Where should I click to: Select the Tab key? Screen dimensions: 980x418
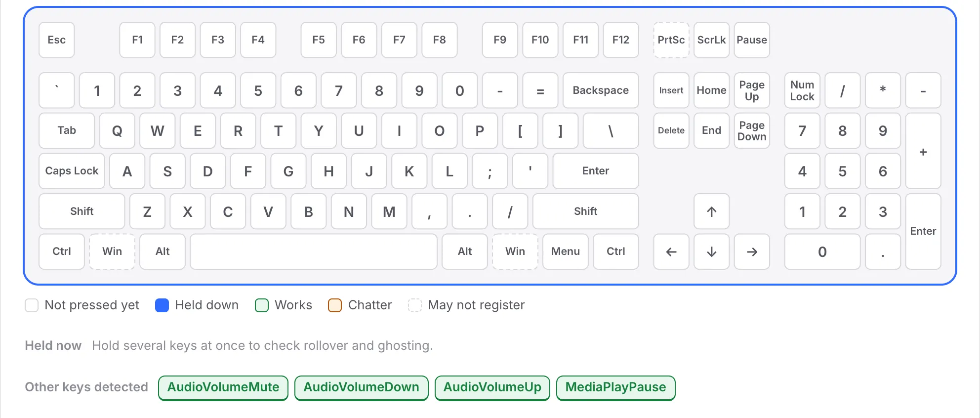67,130
